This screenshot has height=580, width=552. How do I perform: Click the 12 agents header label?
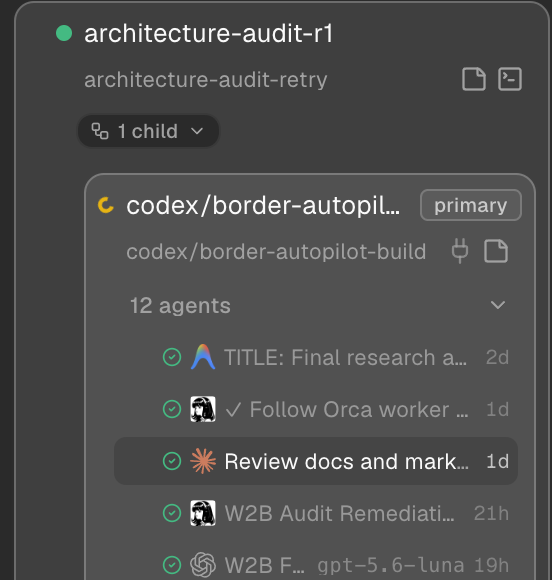coord(180,306)
